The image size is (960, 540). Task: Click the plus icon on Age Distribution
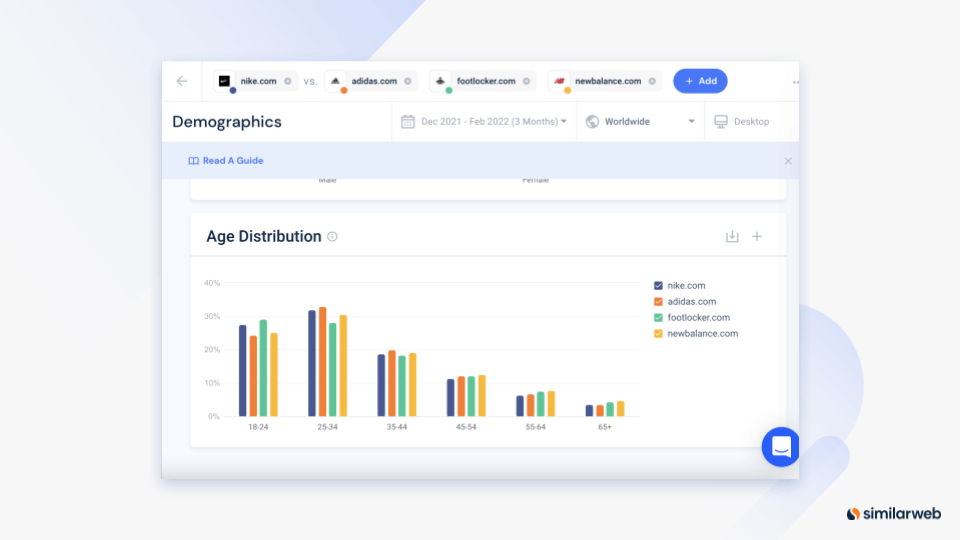point(757,237)
